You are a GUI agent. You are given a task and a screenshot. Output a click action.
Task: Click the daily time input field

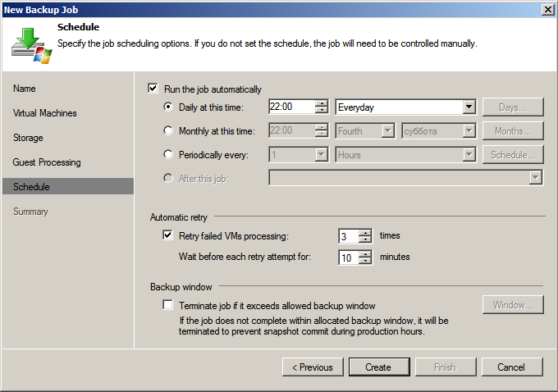click(290, 107)
